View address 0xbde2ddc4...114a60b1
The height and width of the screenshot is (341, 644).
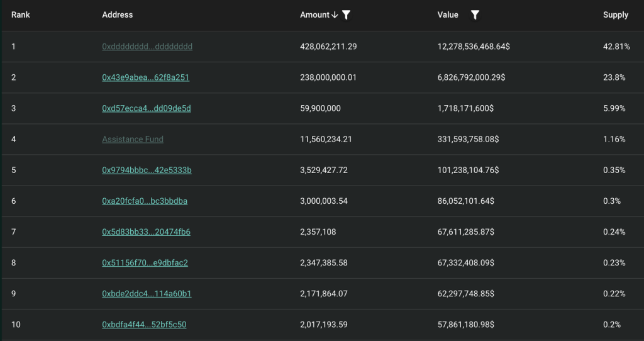[x=147, y=293]
